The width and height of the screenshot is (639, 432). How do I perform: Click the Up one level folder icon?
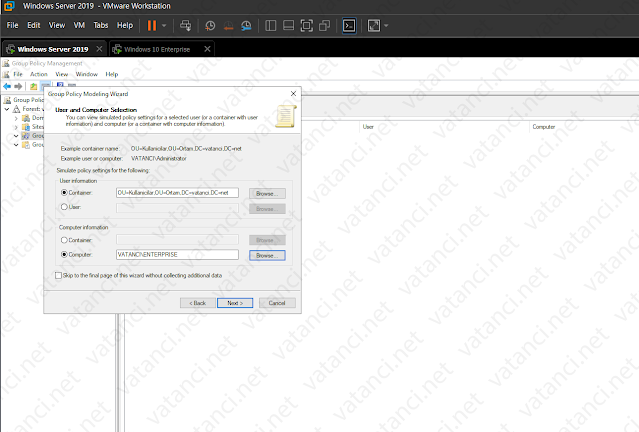(33, 86)
